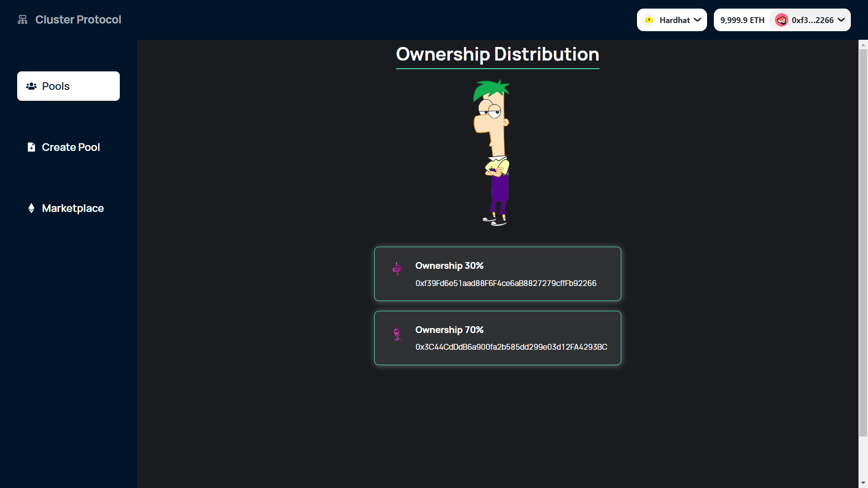Select the Ownership 30% owner card
The height and width of the screenshot is (488, 868).
pyautogui.click(x=497, y=274)
